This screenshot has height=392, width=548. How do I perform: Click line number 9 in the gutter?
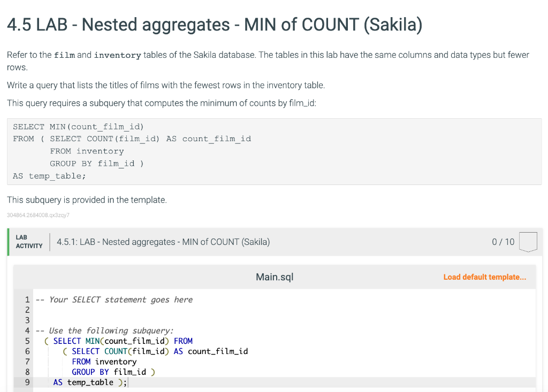(x=27, y=382)
